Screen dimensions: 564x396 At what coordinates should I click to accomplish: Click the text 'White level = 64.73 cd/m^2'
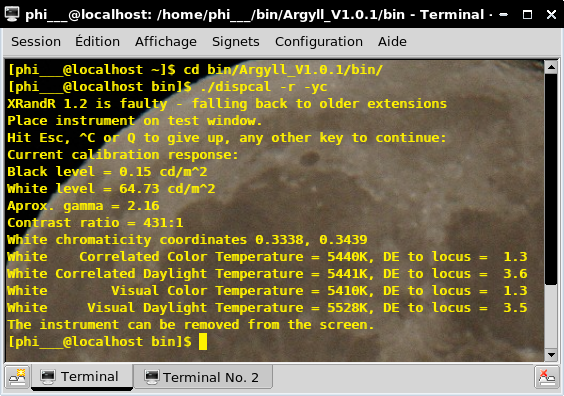(111, 188)
